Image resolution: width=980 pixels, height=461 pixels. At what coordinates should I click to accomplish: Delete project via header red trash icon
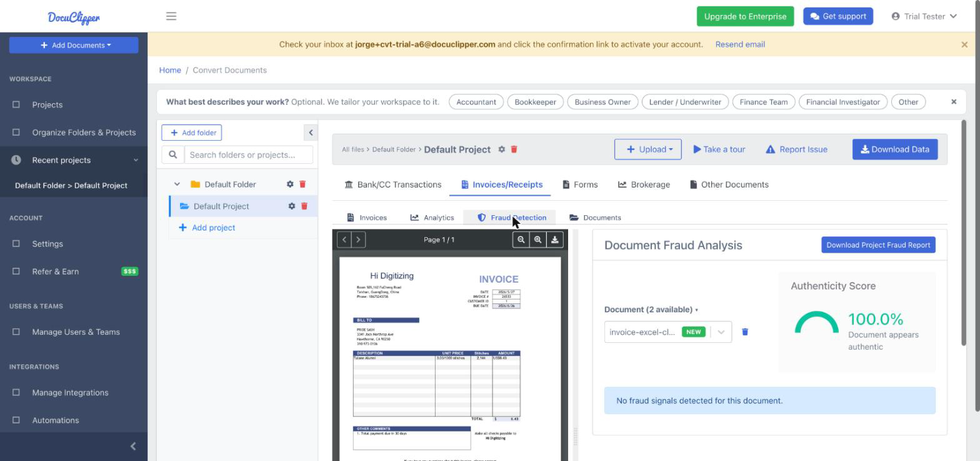514,149
